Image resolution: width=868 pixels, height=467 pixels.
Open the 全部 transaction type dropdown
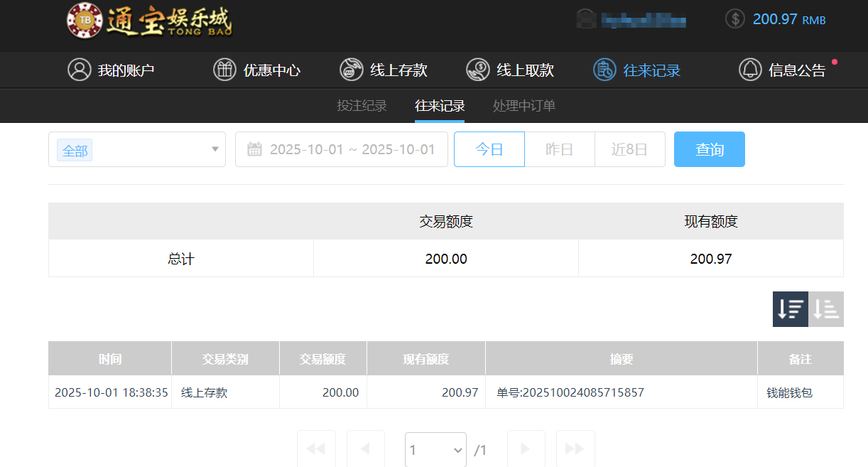click(136, 149)
